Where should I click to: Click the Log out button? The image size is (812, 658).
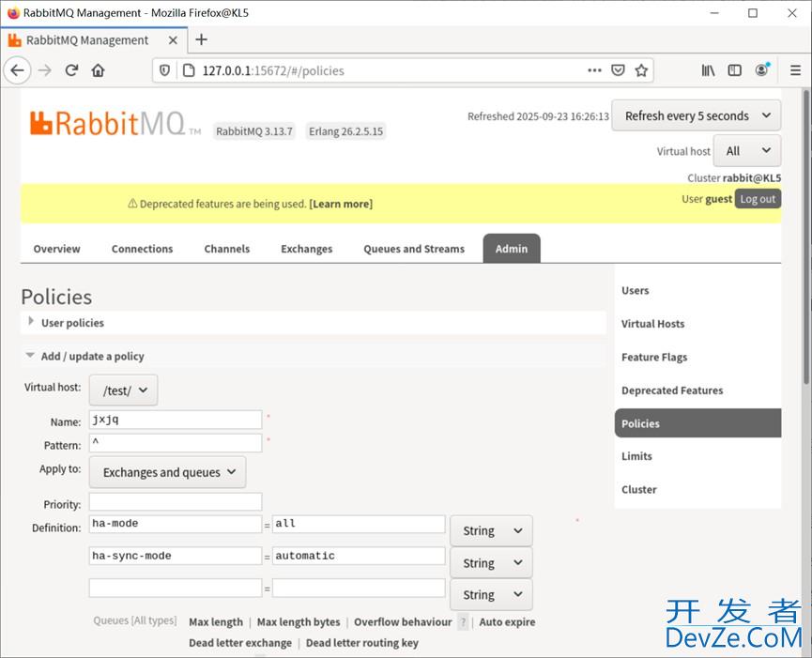click(758, 199)
